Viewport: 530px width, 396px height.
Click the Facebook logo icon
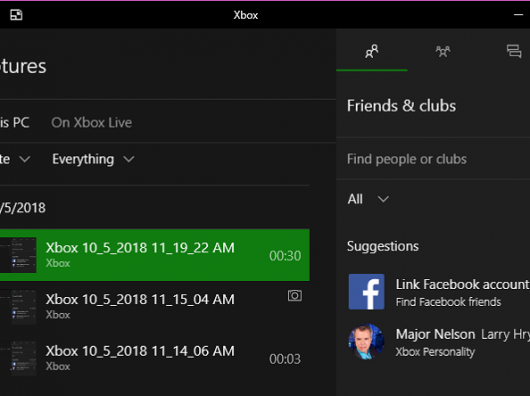point(366,292)
